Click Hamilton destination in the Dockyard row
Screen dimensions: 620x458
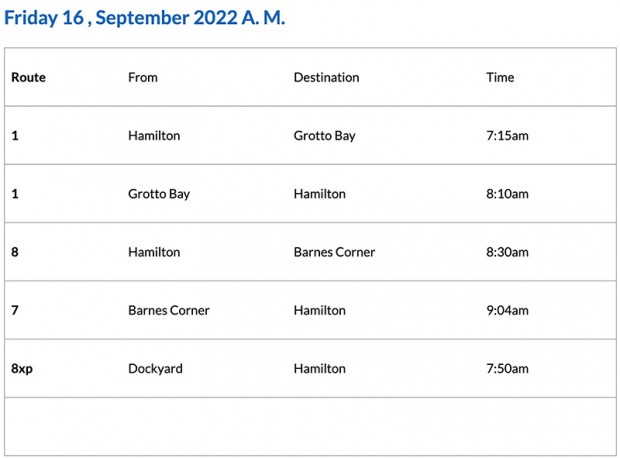pos(320,368)
